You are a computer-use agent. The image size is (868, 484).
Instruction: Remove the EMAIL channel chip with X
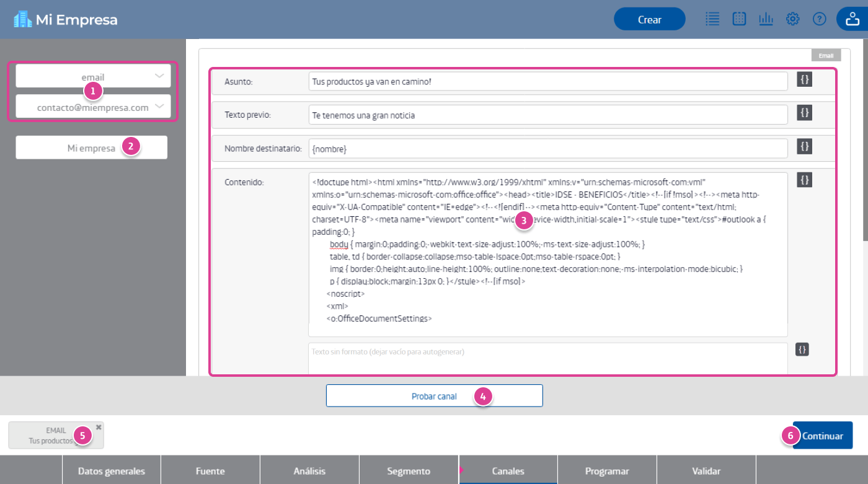pos(99,427)
